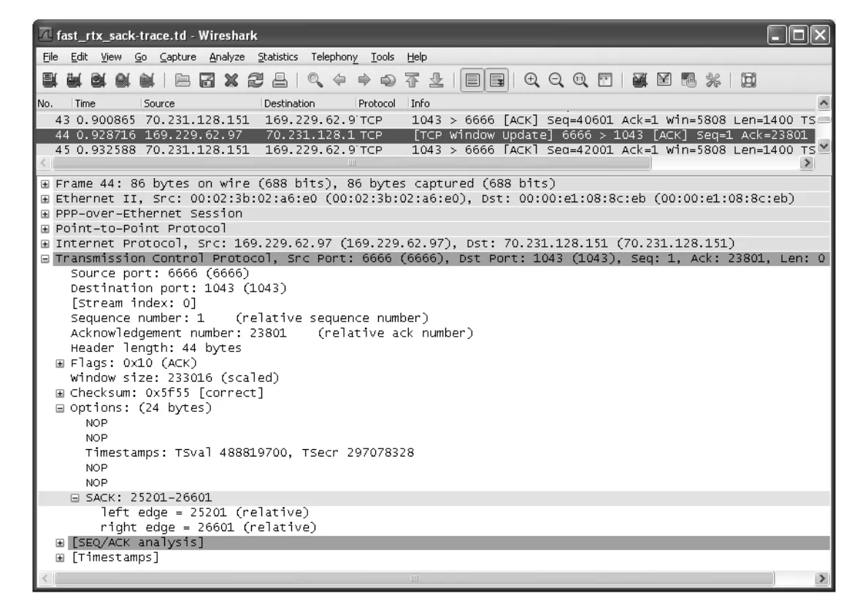Toggle packet list colorize button
Screen dimensions: 868x604
[472, 81]
